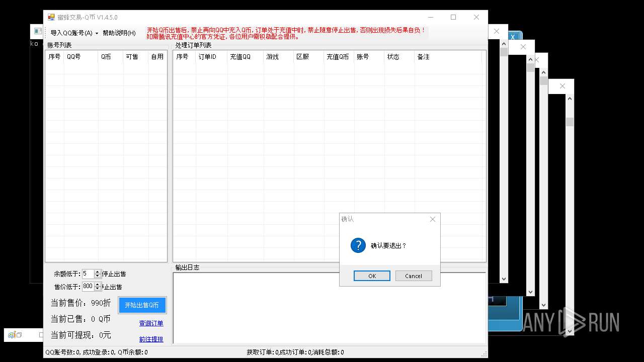Viewport: 644px width, 362px height.
Task: Click the app icon in the 蜜蜂交易 title bar
Action: tap(51, 17)
